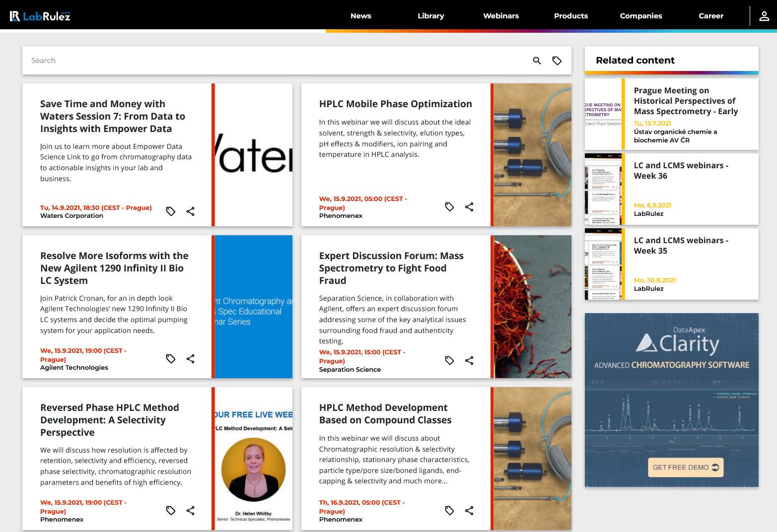777x532 pixels.
Task: Click tag icon on Agilent 1290 Infinity card
Action: (171, 359)
